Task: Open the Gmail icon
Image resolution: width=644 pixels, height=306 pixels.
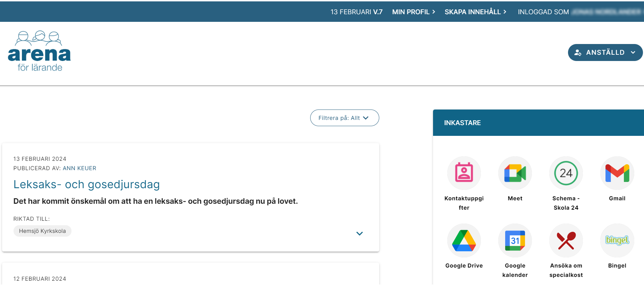Action: pyautogui.click(x=617, y=173)
